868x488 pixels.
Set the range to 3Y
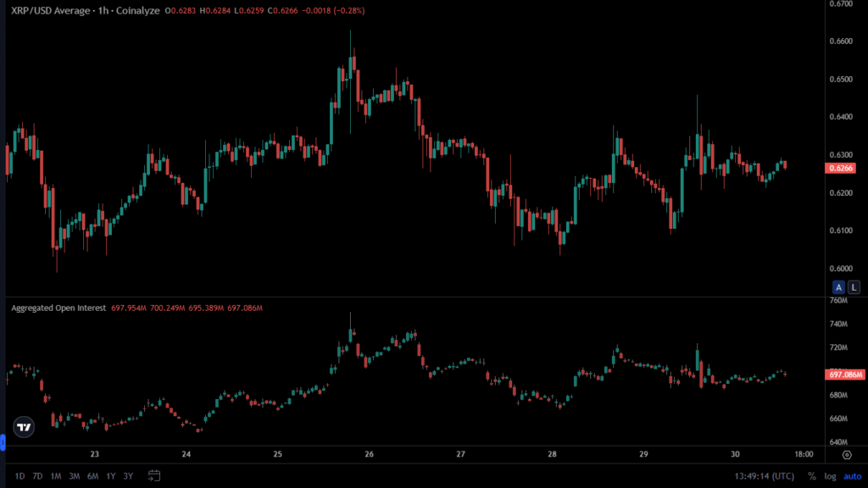point(128,476)
